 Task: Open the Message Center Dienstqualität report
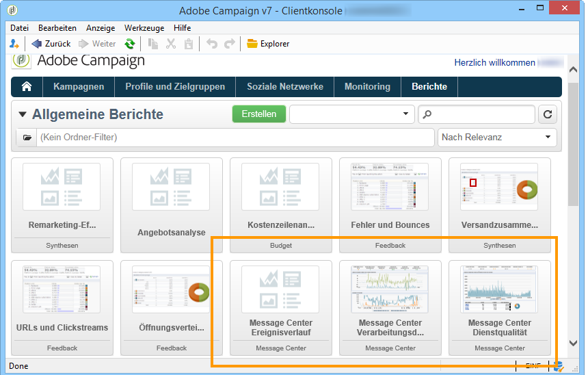click(500, 308)
